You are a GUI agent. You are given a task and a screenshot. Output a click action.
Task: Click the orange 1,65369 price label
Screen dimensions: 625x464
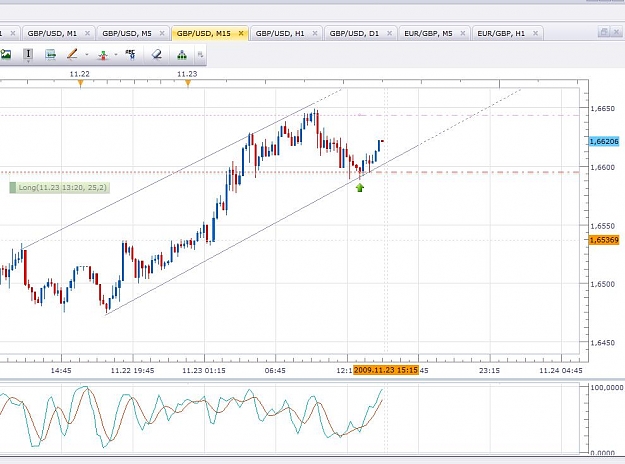pos(604,240)
